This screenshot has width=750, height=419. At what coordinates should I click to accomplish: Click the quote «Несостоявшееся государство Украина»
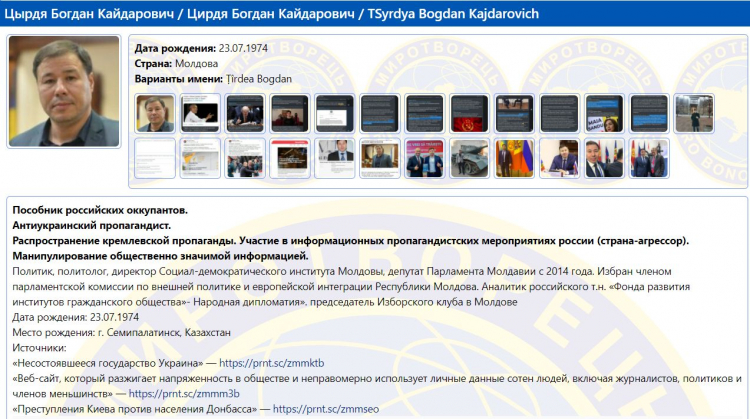(x=108, y=363)
